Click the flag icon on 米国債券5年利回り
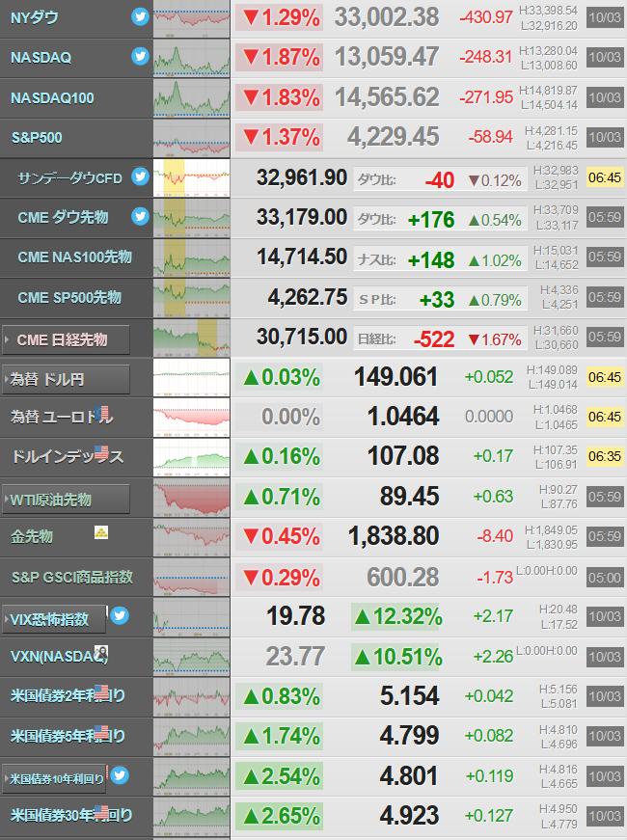This screenshot has height=840, width=627. [x=101, y=732]
